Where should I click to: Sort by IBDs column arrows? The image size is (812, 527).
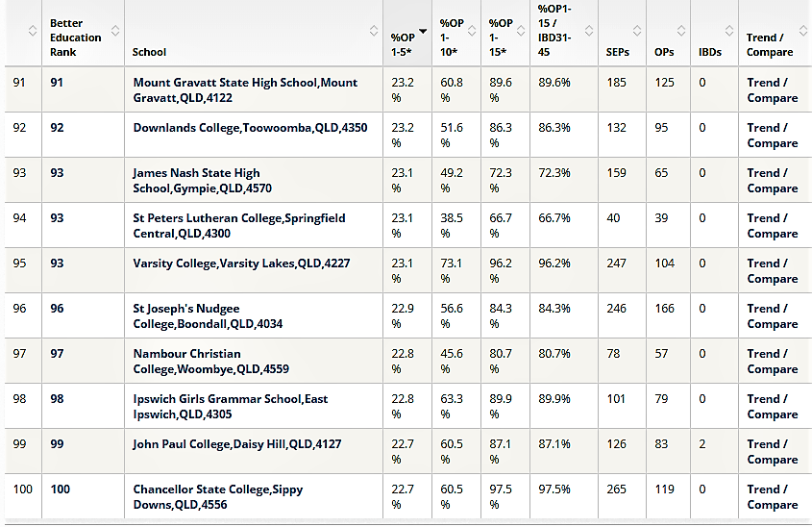(728, 31)
